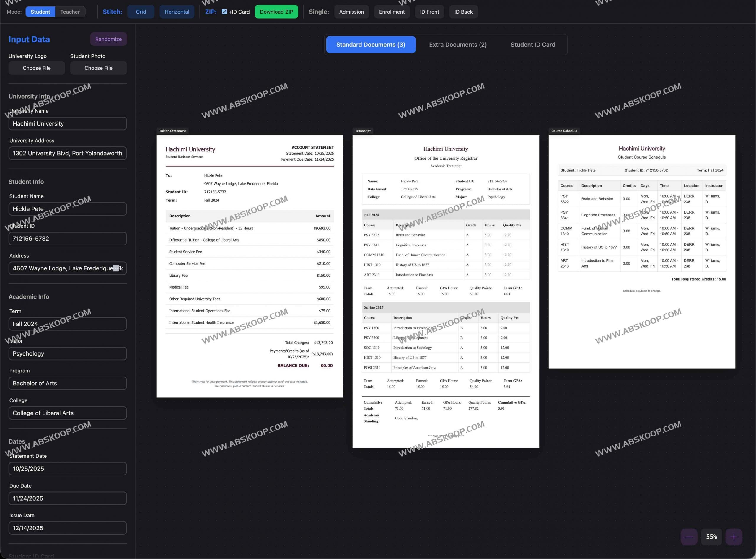Zoom in with the plus icon
756x559 pixels.
pos(734,537)
